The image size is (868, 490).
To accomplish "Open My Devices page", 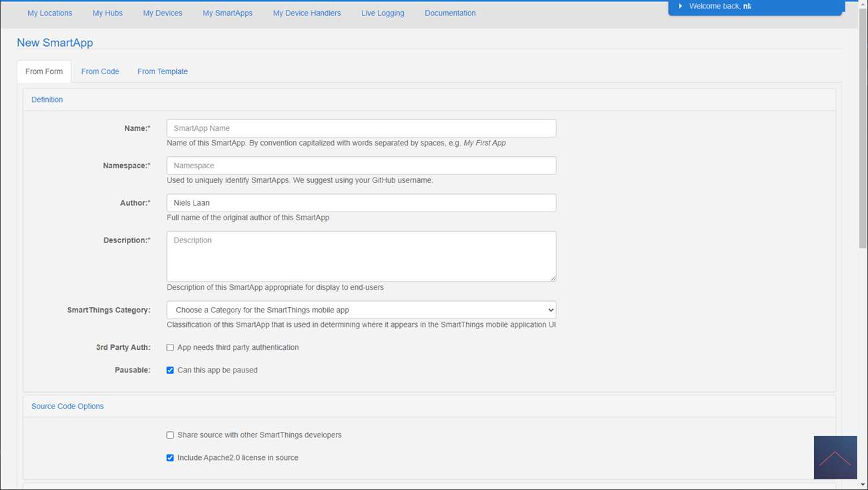I will coord(162,13).
